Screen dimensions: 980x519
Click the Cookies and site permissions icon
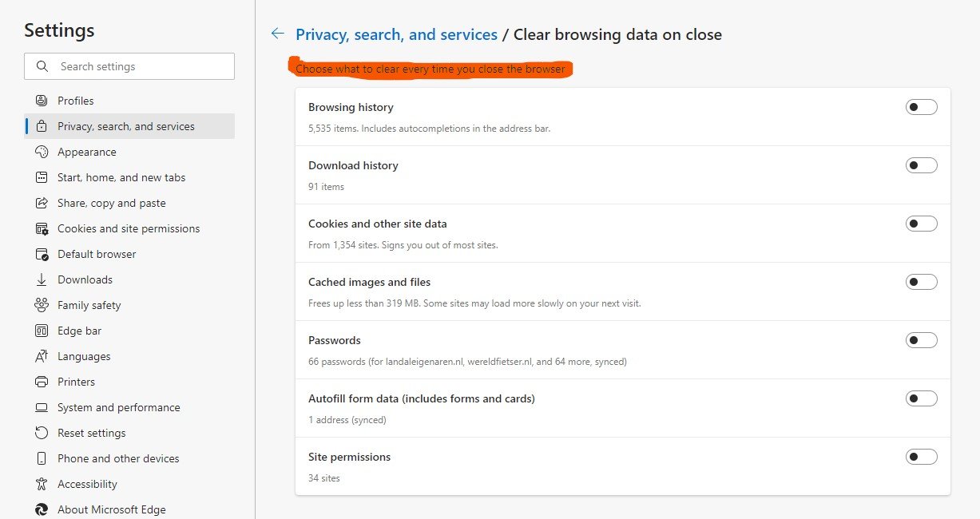click(x=42, y=228)
